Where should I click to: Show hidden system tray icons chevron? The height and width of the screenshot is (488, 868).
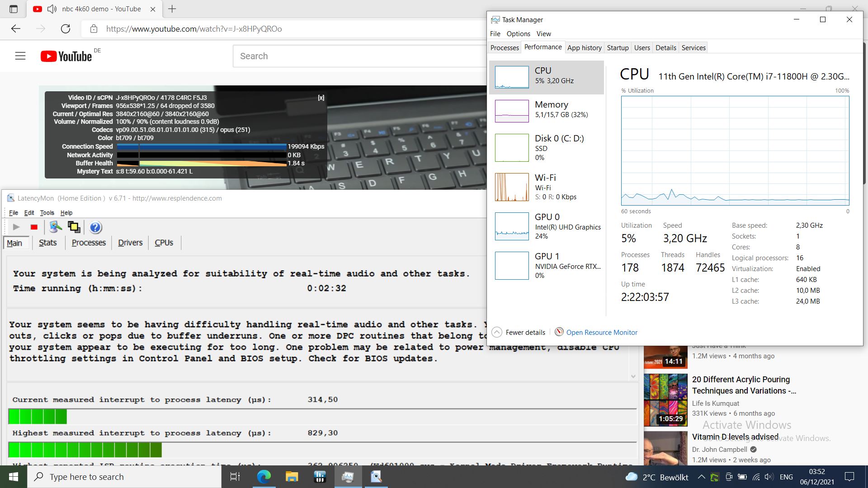(701, 477)
